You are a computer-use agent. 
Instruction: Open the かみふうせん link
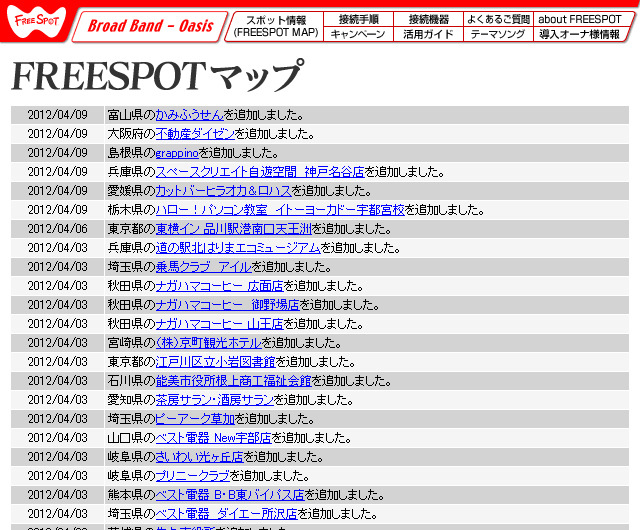pos(190,115)
